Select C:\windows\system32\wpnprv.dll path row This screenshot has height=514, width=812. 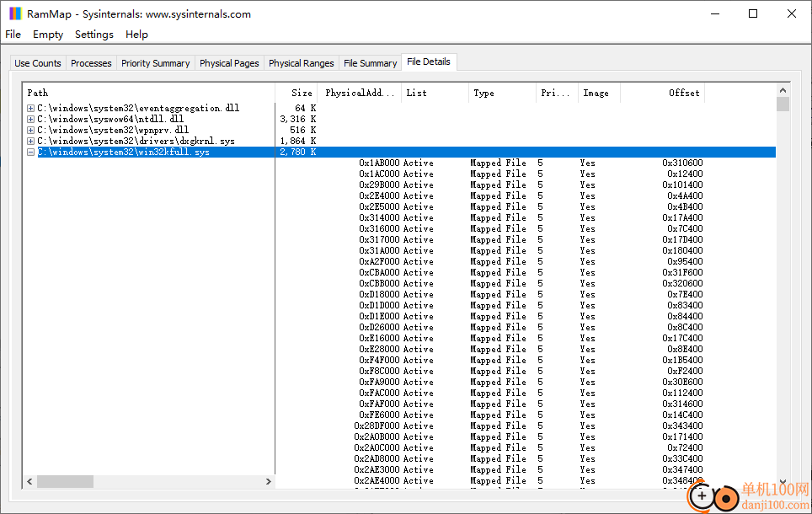coord(113,130)
